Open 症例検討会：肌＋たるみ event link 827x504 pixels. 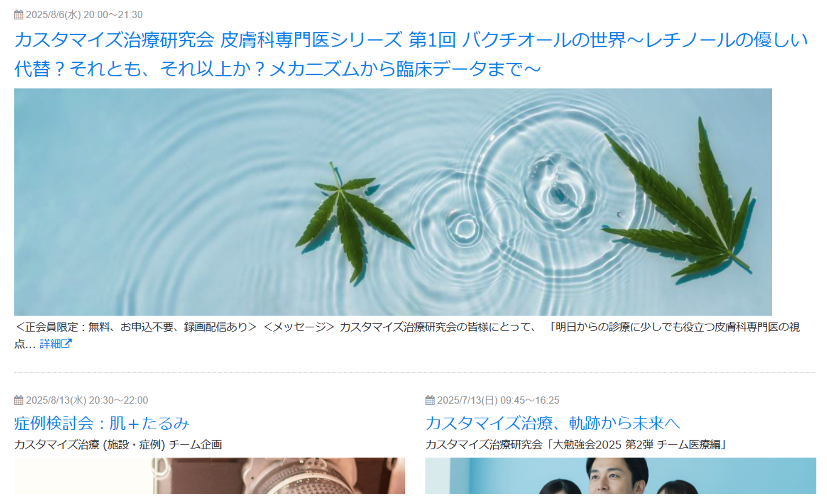[x=102, y=423]
